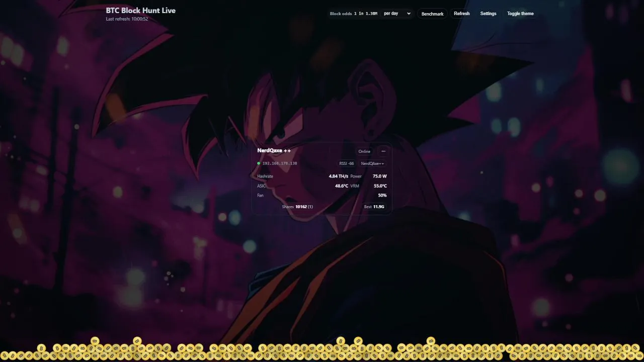This screenshot has height=362, width=644.
Task: Click the NerdQaxe ++ card title
Action: (x=274, y=150)
